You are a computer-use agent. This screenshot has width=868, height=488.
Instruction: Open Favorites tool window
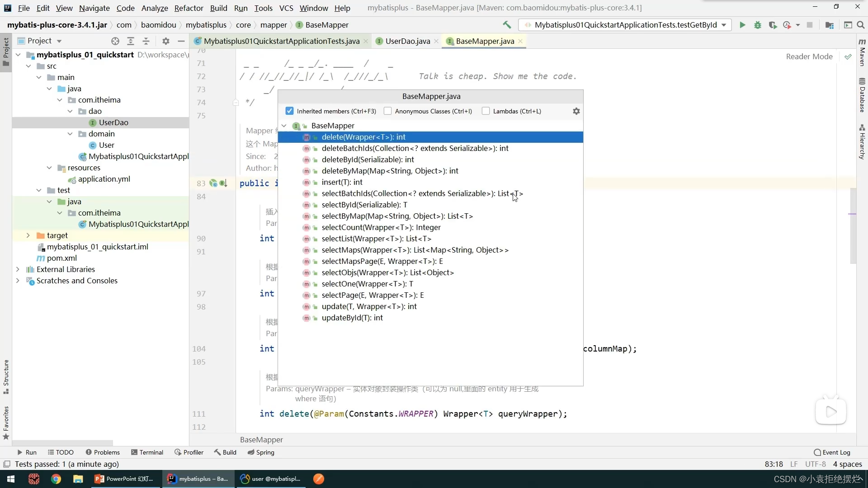(6, 423)
